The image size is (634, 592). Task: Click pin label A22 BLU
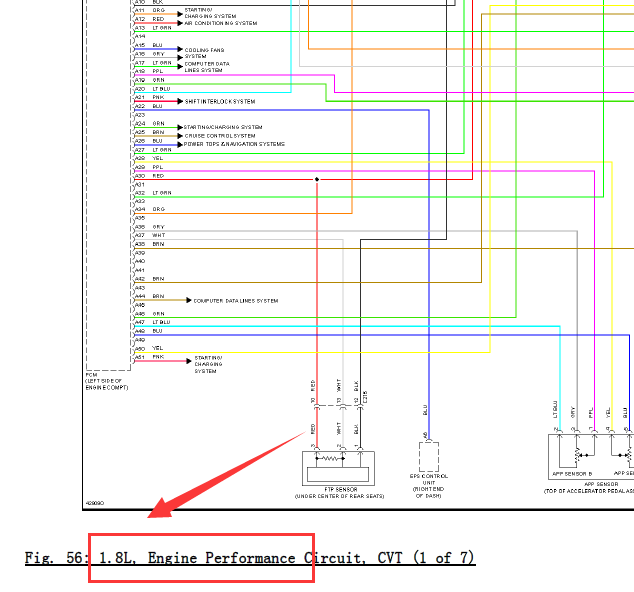[x=148, y=106]
